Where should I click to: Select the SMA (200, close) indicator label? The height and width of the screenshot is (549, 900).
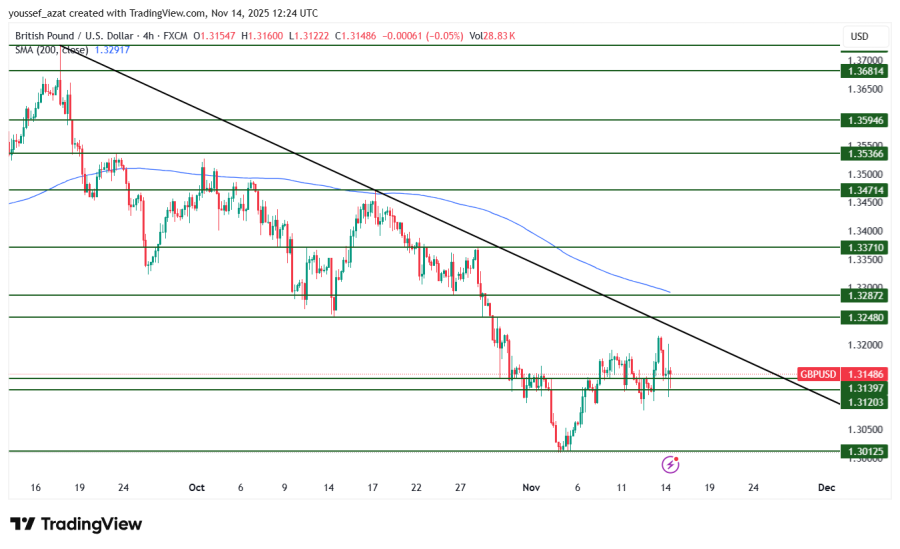[x=51, y=49]
